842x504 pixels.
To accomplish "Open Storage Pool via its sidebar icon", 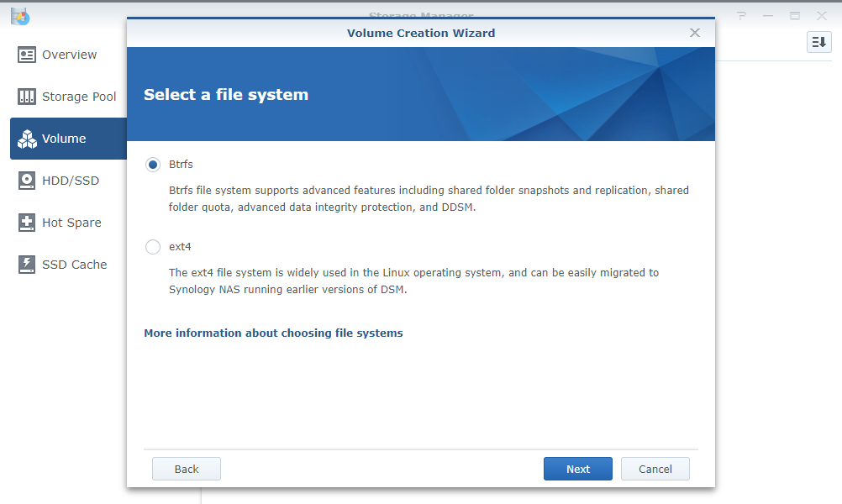I will tap(27, 97).
